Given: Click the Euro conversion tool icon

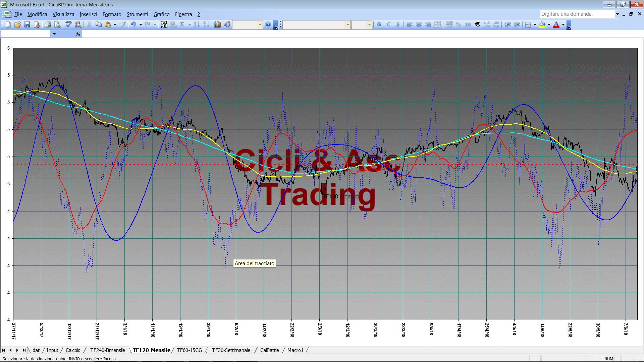Looking at the screenshot, I should 164,24.
